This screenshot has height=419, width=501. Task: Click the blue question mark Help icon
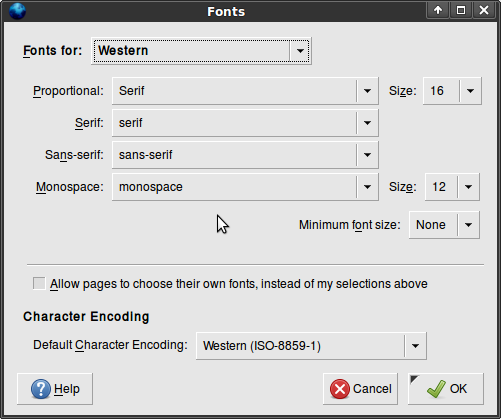click(x=41, y=389)
